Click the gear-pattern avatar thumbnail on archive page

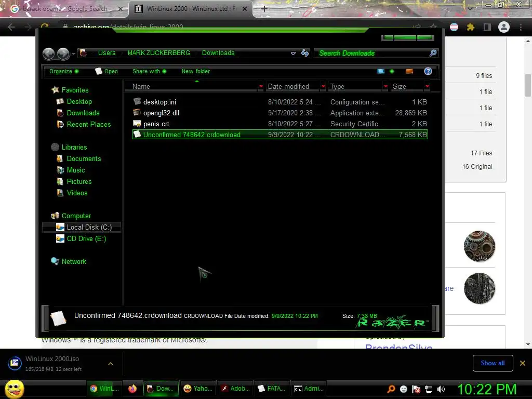(480, 246)
